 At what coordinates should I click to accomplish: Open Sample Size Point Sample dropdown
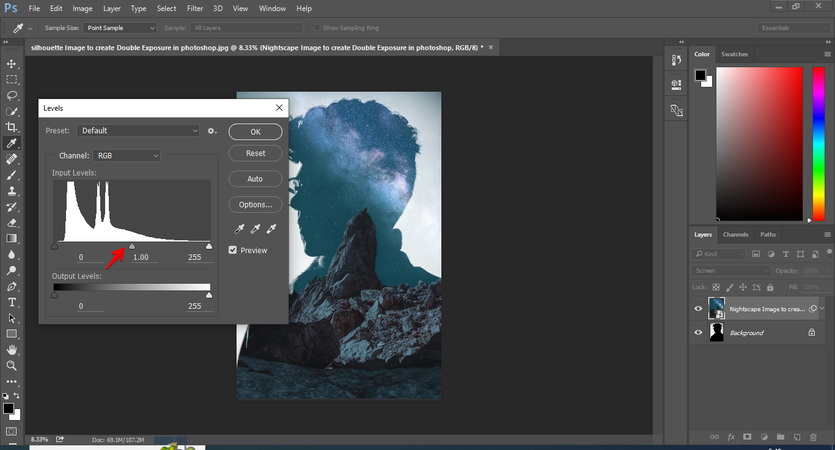tap(119, 28)
